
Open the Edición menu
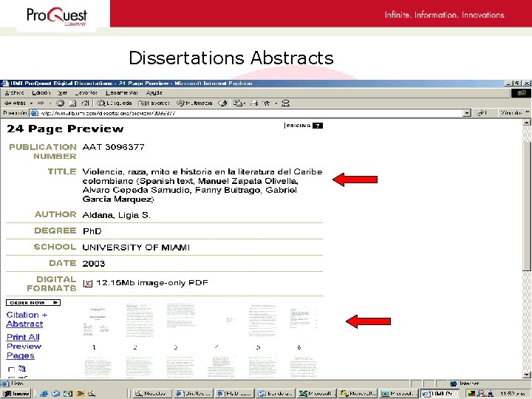click(41, 92)
